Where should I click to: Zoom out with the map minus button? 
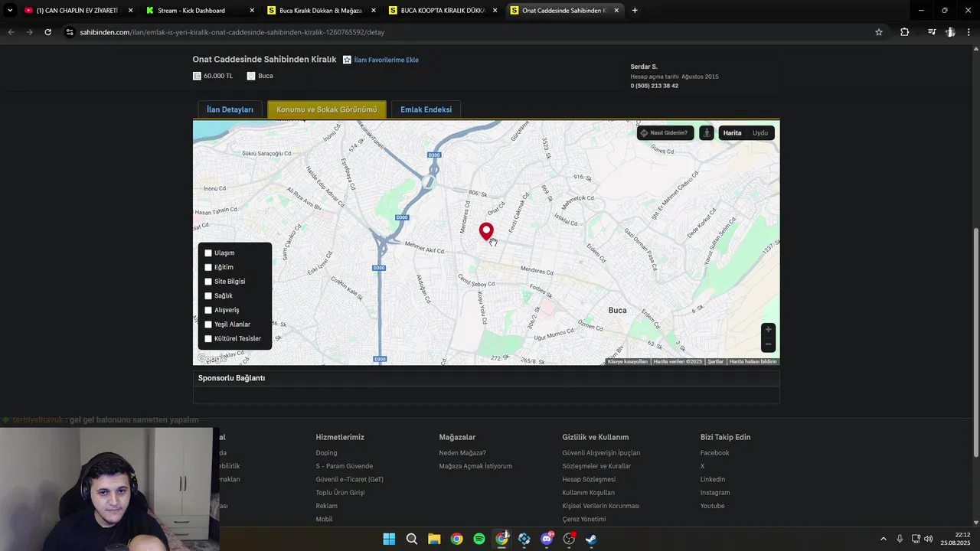(769, 344)
